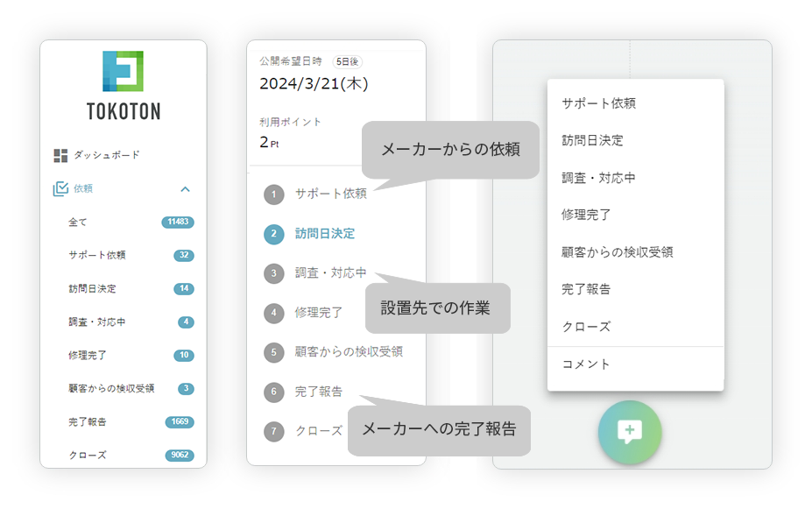Open サポート依頼 in the sidebar
This screenshot has width=812, height=509.
click(x=96, y=256)
